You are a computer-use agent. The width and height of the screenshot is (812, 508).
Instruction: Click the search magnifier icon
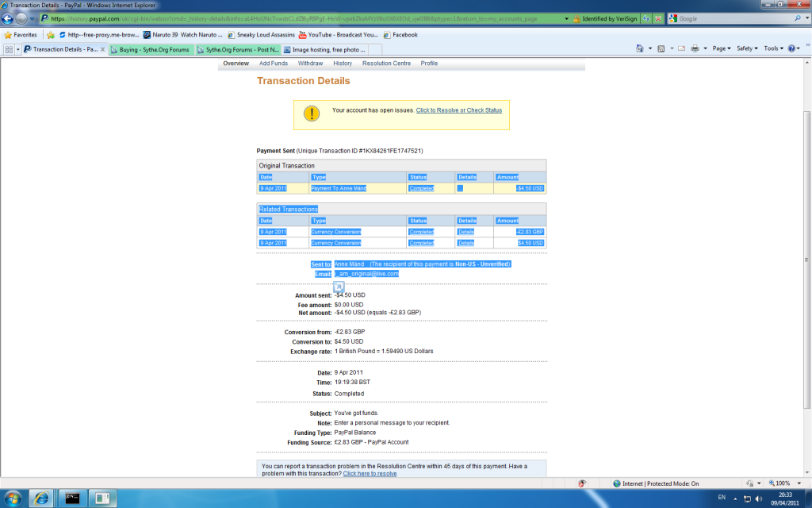(x=798, y=18)
